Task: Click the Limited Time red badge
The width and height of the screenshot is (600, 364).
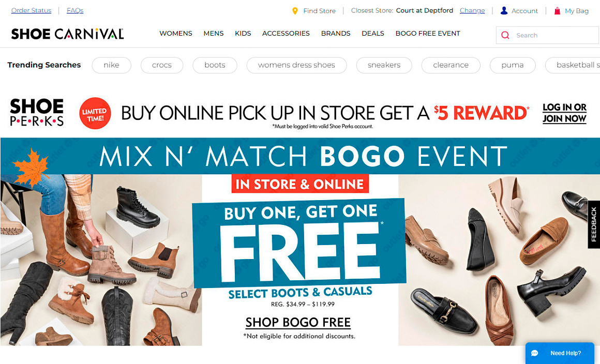Action: (95, 113)
